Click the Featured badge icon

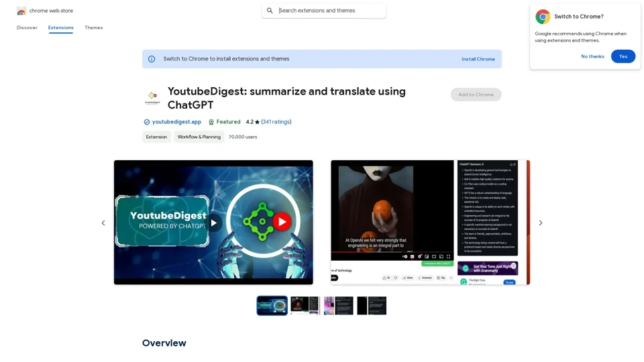click(211, 122)
